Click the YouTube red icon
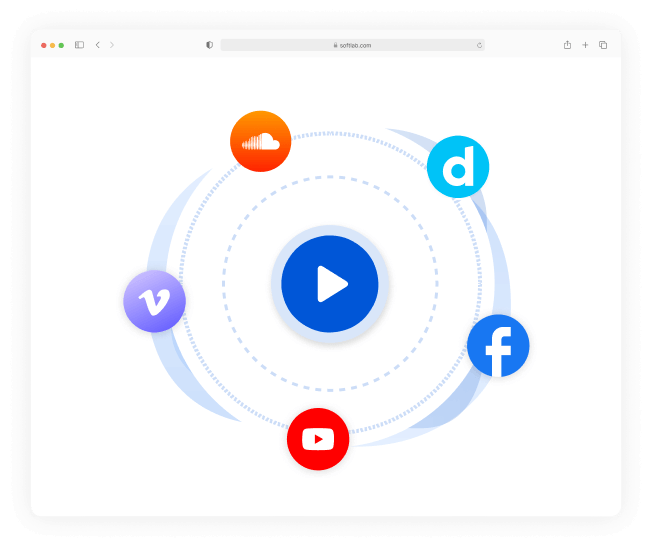The height and width of the screenshot is (548, 652). pos(318,439)
